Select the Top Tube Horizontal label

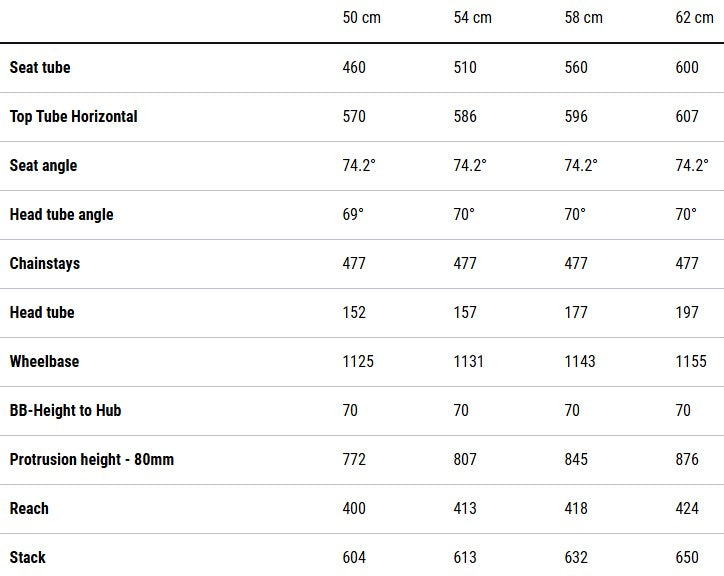click(73, 117)
